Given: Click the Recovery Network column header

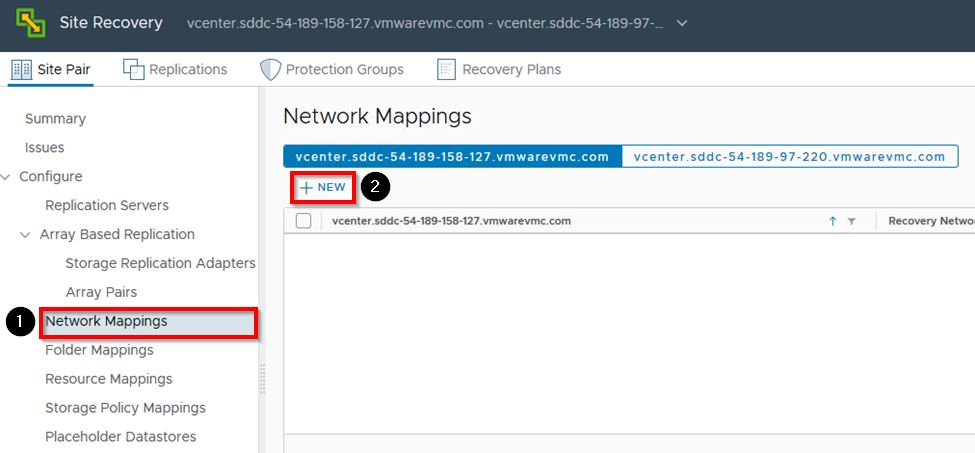Looking at the screenshot, I should tap(931, 221).
